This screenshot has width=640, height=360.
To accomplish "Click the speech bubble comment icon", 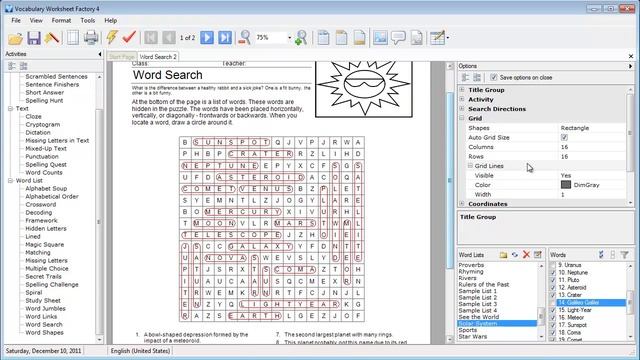I will 398,38.
